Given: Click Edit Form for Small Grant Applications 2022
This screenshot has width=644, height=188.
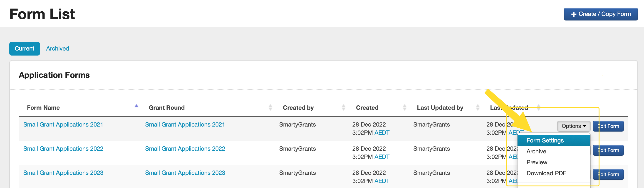Looking at the screenshot, I should click(x=608, y=150).
